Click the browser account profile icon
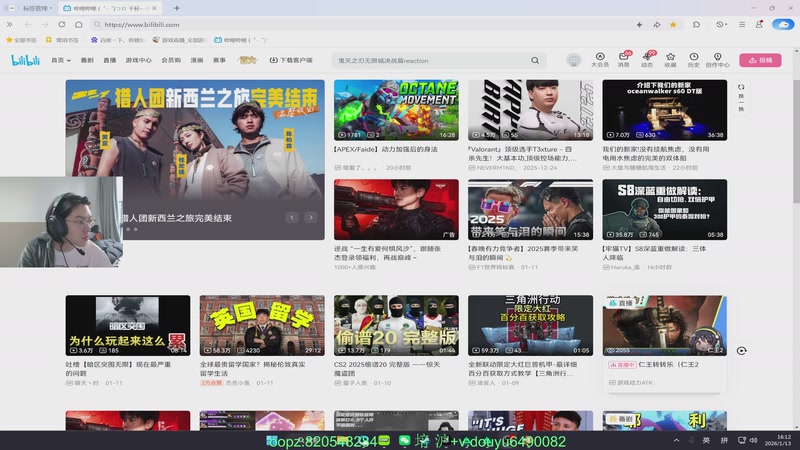Viewport: 800px width, 450px height. coord(759,24)
